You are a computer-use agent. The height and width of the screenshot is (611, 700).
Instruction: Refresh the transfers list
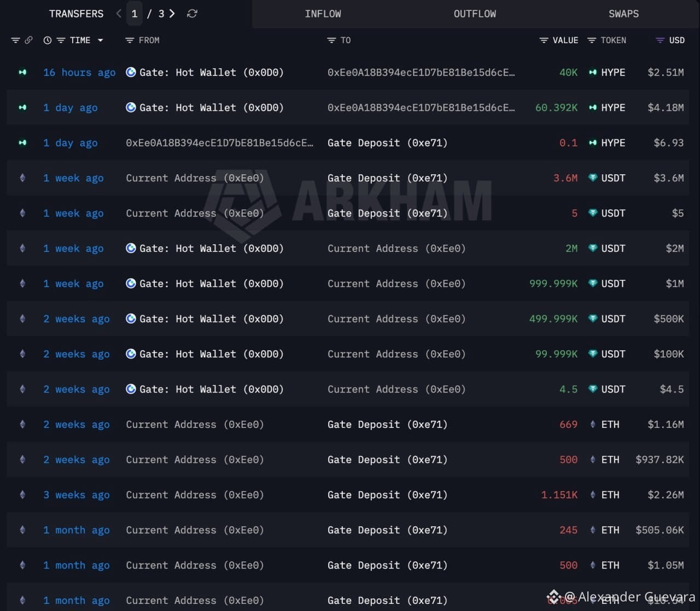click(192, 14)
